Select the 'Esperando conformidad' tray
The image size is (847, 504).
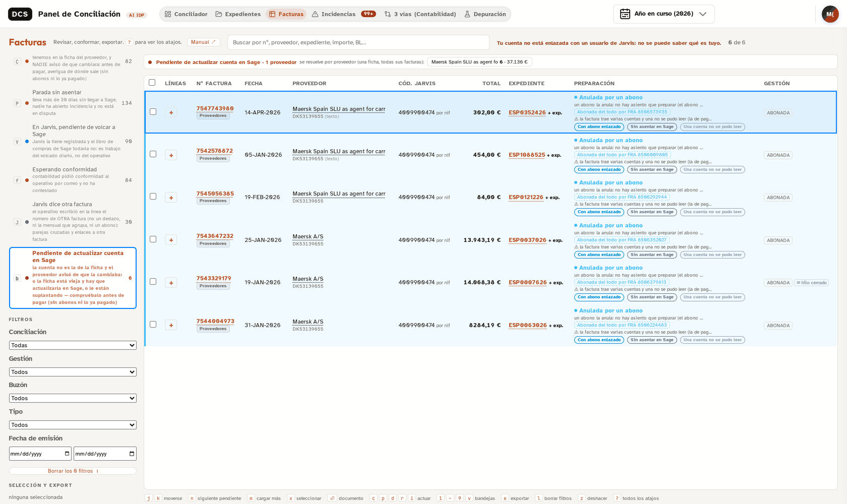point(73,180)
